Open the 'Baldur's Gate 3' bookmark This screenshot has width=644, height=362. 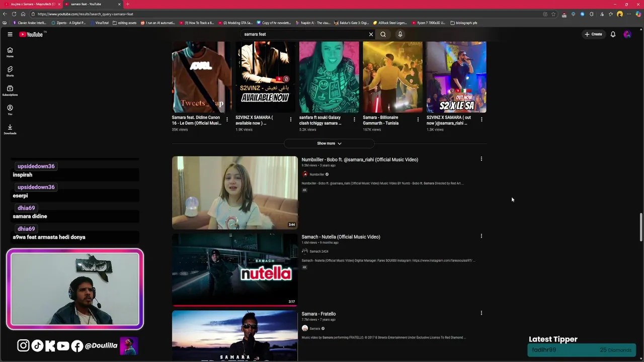pyautogui.click(x=351, y=23)
